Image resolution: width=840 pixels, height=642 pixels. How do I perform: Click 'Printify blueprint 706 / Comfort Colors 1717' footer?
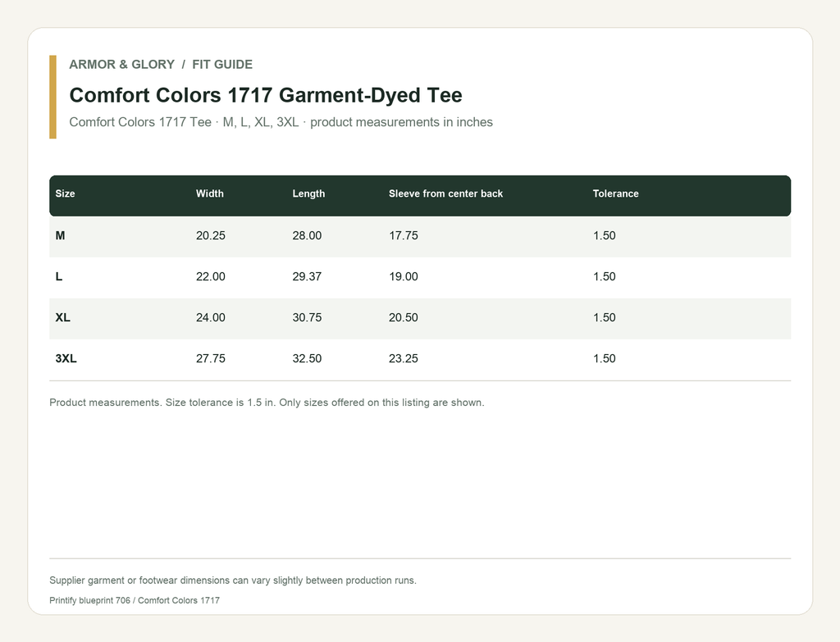click(135, 601)
